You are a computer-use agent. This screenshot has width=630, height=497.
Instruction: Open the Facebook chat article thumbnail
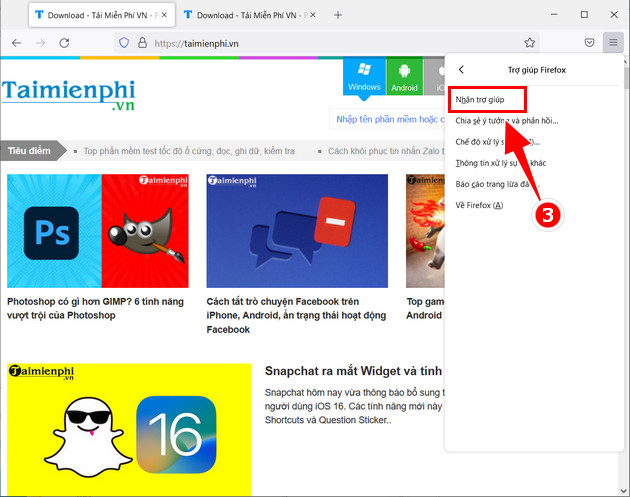pos(297,231)
